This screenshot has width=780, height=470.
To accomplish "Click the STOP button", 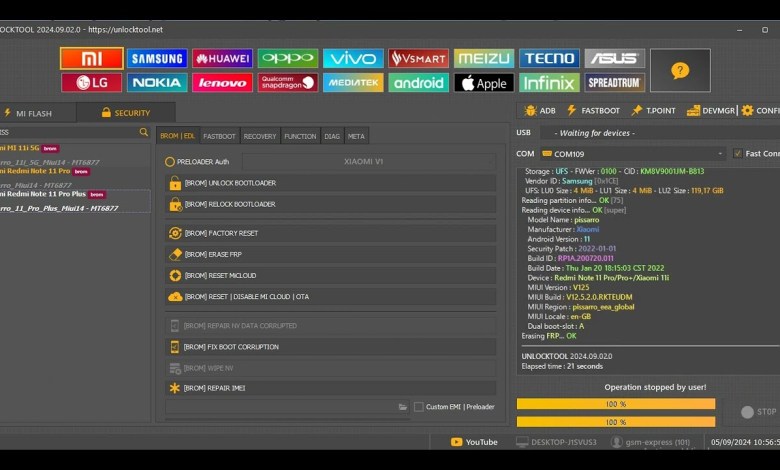I will pyautogui.click(x=759, y=412).
